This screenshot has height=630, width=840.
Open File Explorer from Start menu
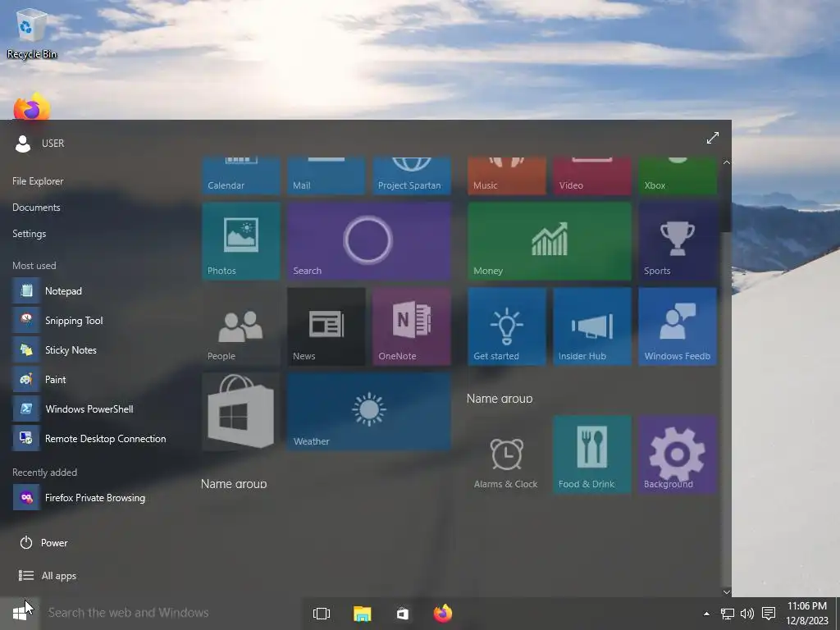[38, 181]
